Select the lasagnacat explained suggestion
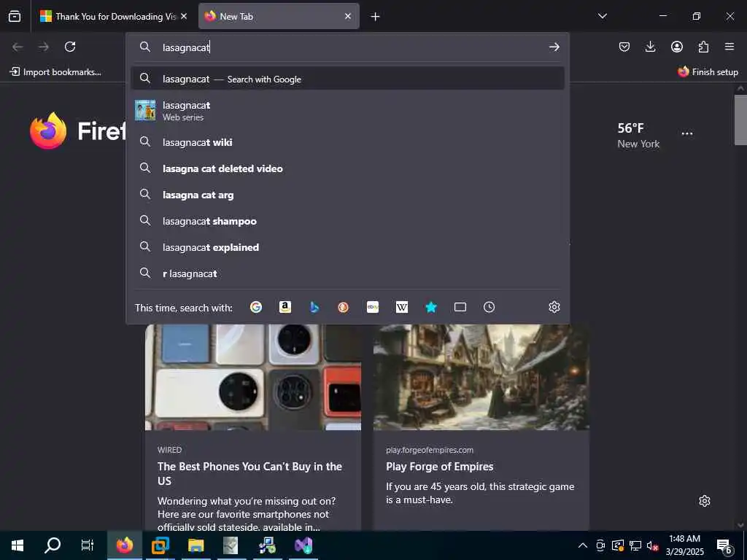 tap(348, 247)
